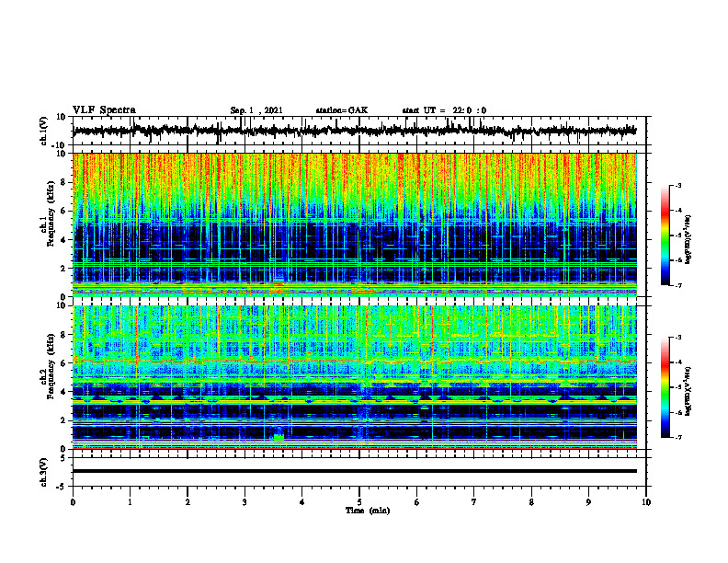Screen dimensions: 728x563
Task: Click the "station=GAK" header label
Action: (342, 110)
